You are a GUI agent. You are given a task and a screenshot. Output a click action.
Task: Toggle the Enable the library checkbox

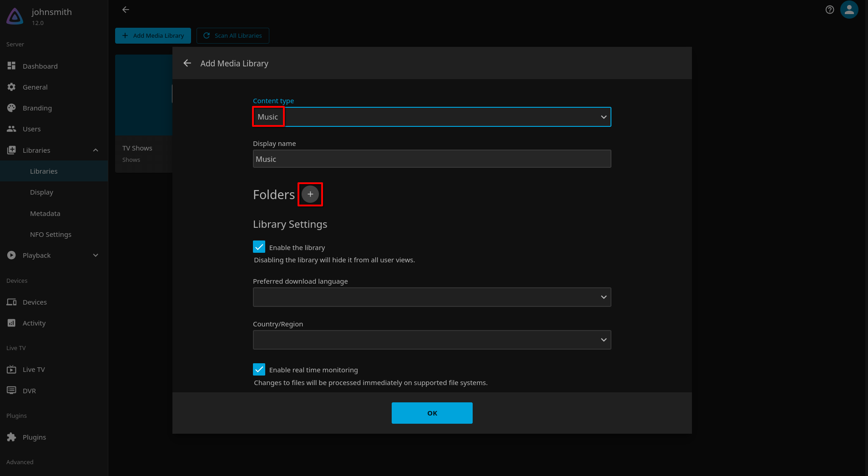pos(259,247)
